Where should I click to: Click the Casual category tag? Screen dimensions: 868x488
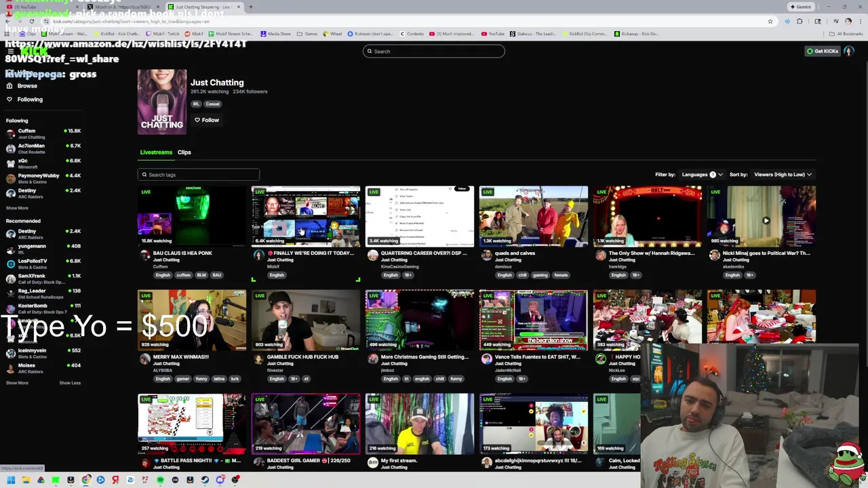tap(212, 104)
